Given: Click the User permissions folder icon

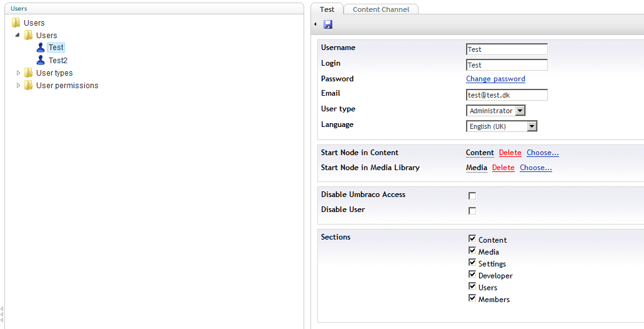Looking at the screenshot, I should click(x=29, y=86).
